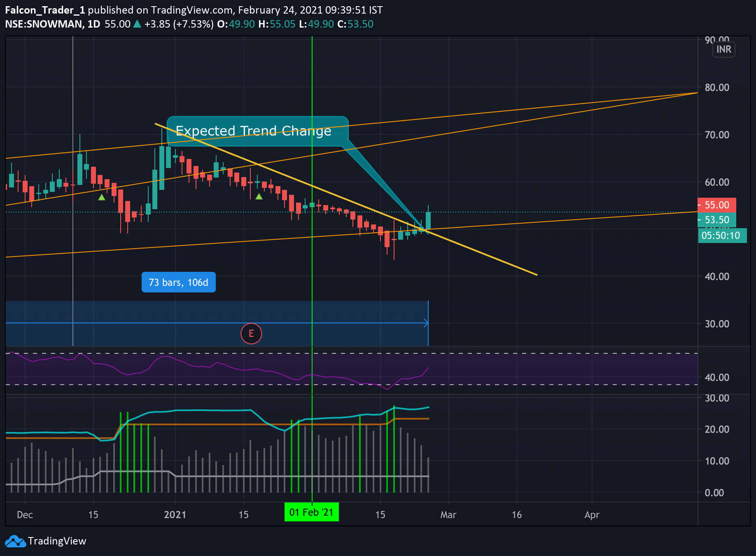
Task: Select the INR currency label
Action: [723, 49]
